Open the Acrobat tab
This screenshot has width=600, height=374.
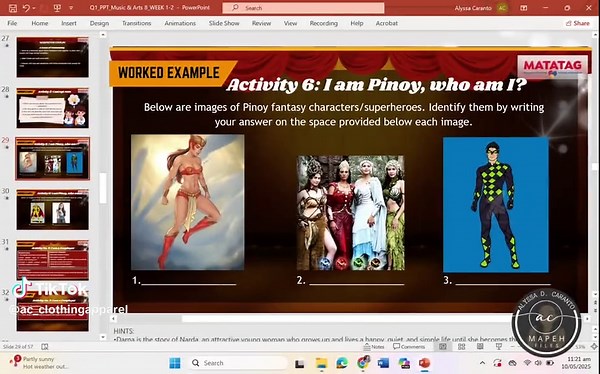[x=387, y=23]
